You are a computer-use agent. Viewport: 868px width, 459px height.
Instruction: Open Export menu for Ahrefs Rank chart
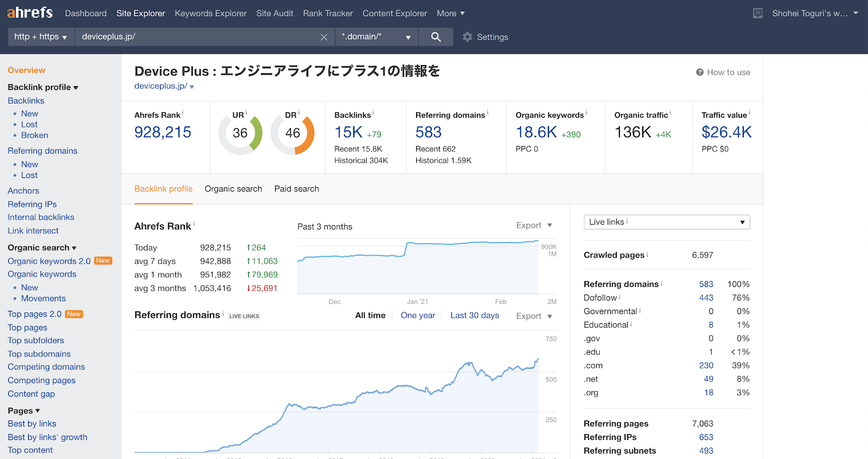point(534,225)
